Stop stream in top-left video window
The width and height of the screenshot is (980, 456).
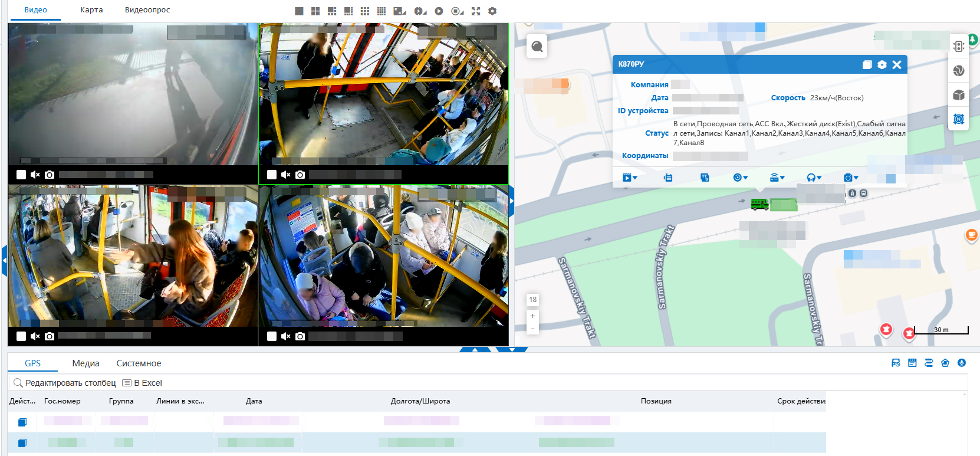pyautogui.click(x=21, y=175)
